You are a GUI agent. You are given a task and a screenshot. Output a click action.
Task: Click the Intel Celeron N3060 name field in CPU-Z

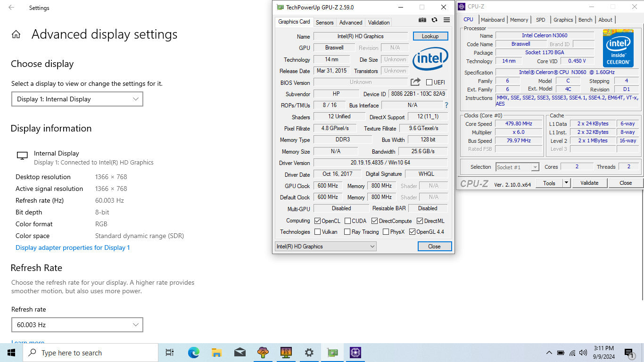tap(545, 35)
